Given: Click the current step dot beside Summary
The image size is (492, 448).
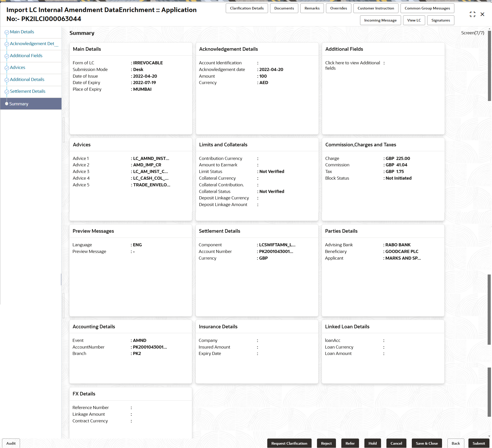Looking at the screenshot, I should [7, 104].
